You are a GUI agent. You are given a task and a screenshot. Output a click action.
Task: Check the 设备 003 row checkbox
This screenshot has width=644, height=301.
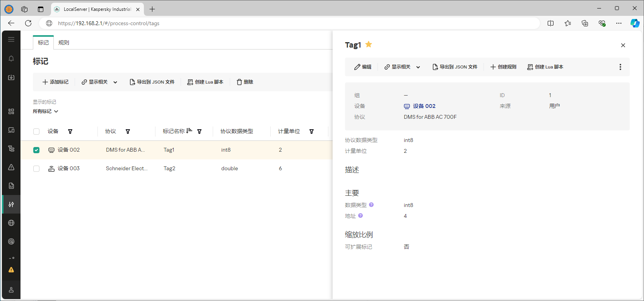[x=36, y=169]
